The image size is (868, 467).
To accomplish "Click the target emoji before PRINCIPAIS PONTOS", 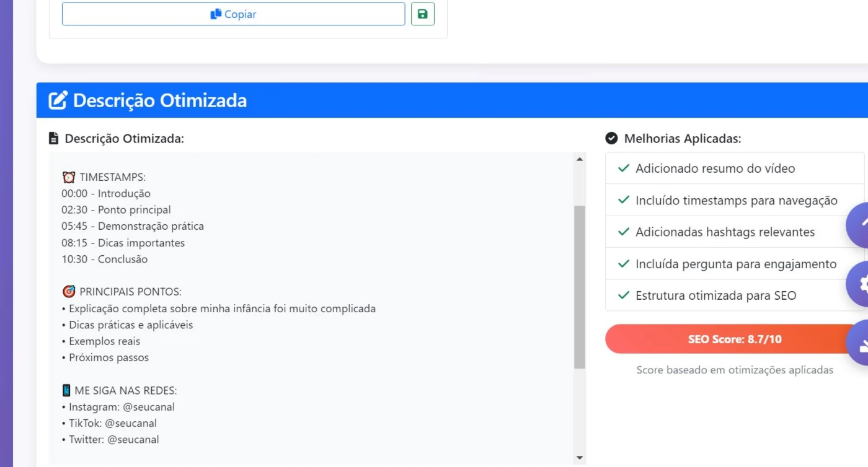I will 68,292.
